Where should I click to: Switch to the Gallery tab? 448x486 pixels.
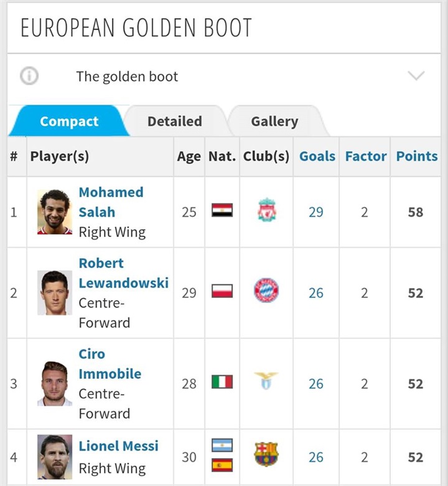[274, 121]
